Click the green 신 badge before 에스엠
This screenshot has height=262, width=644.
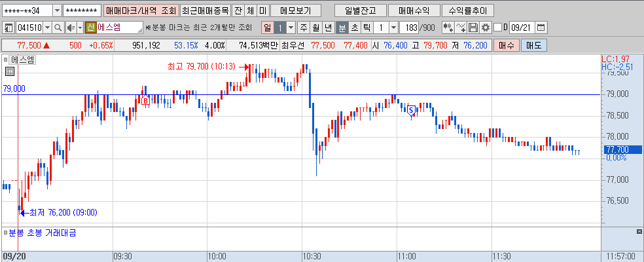click(90, 28)
